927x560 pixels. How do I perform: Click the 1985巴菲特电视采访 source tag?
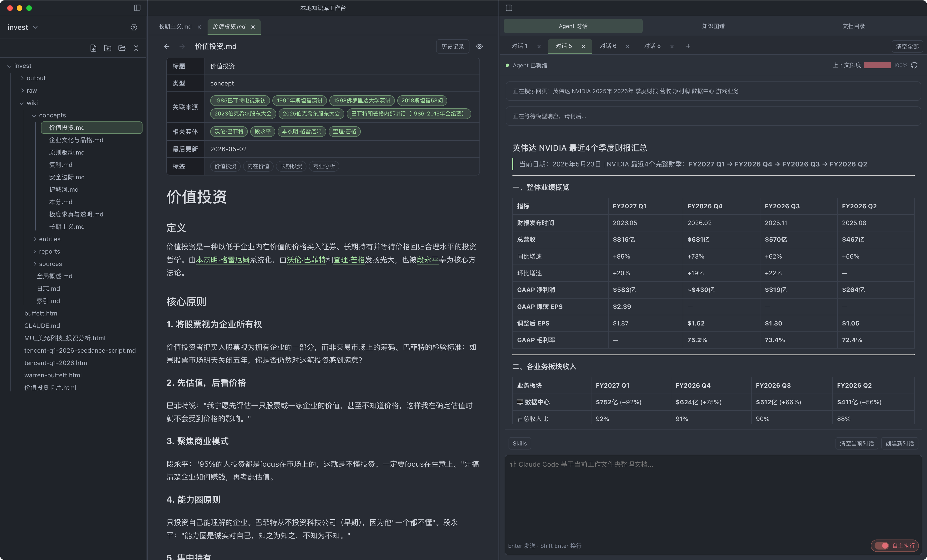pos(240,100)
